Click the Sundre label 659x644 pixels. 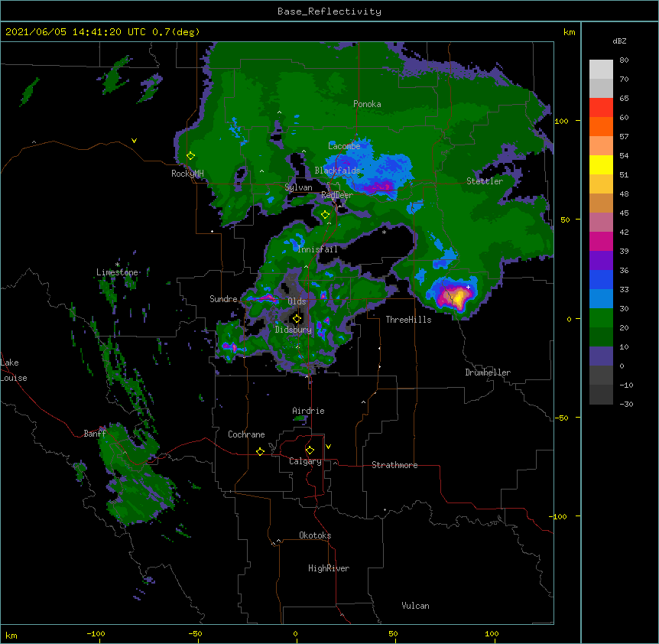(223, 299)
